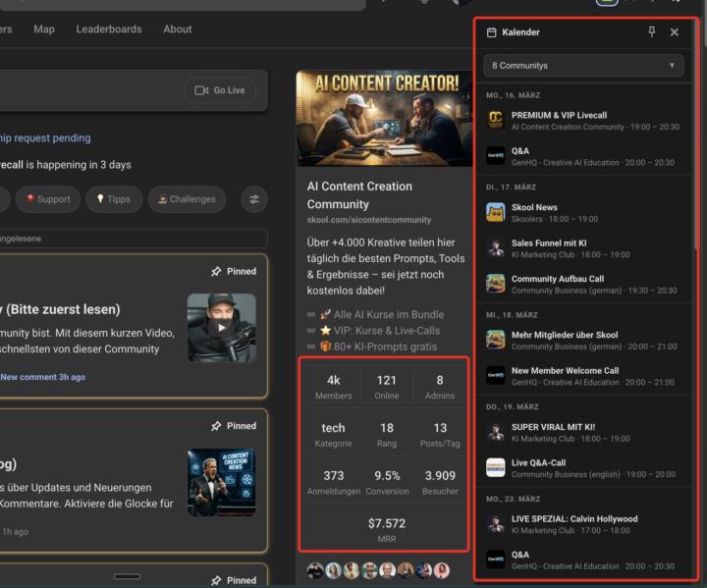This screenshot has height=588, width=707.
Task: Click KI Marketing Club avatar beside Sales Funnel
Action: pyautogui.click(x=496, y=248)
